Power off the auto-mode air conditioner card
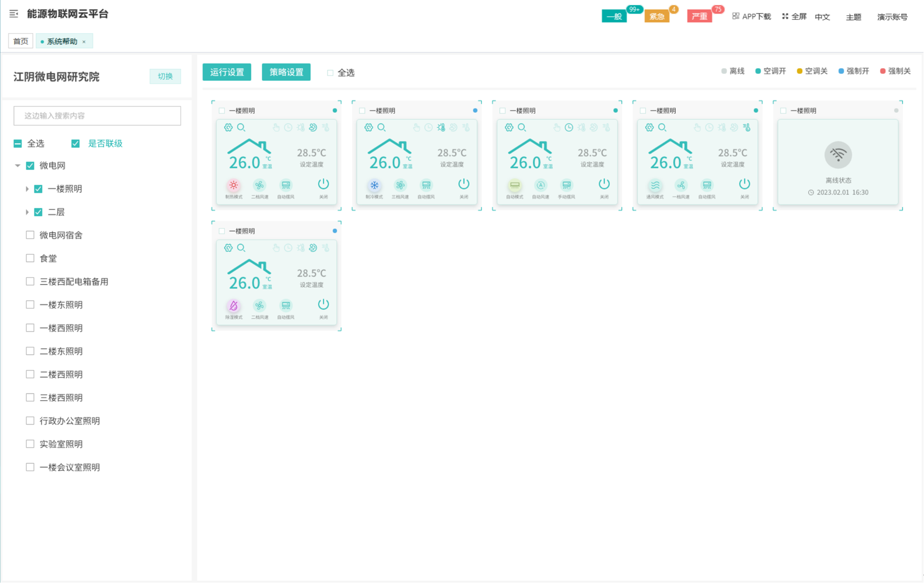 pos(604,184)
